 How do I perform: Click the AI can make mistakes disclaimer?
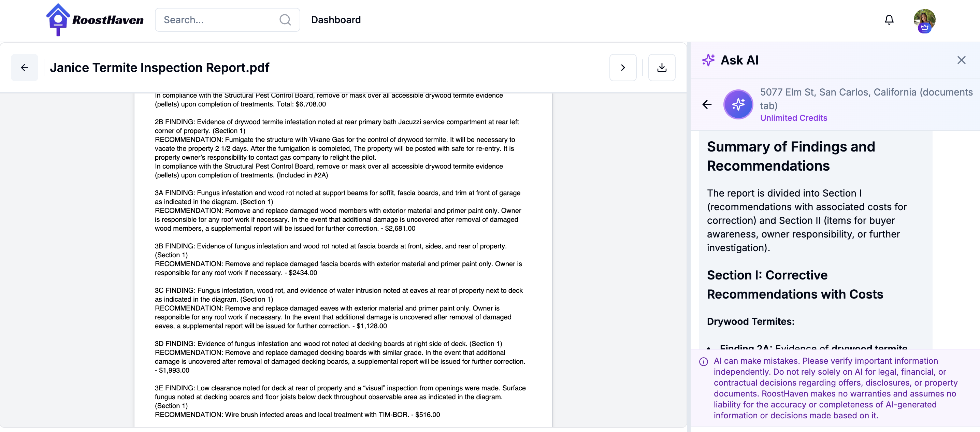pos(835,388)
